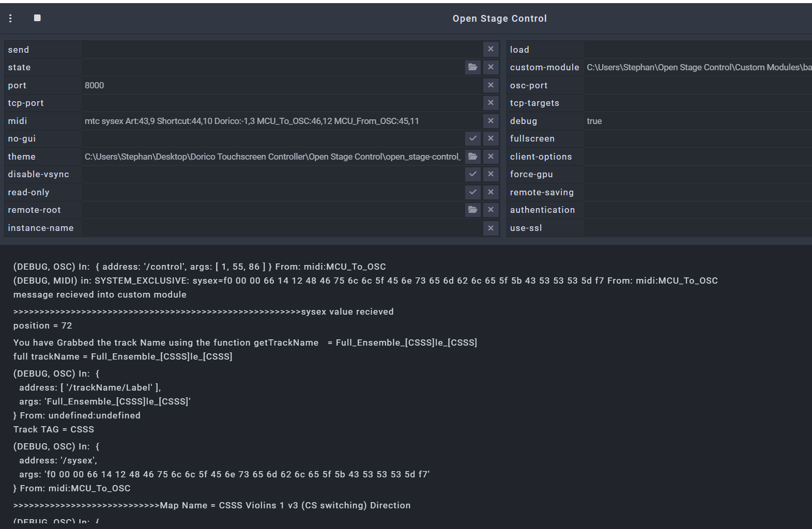Clear the midi field with X
Viewport: 812px width, 529px height.
(491, 121)
